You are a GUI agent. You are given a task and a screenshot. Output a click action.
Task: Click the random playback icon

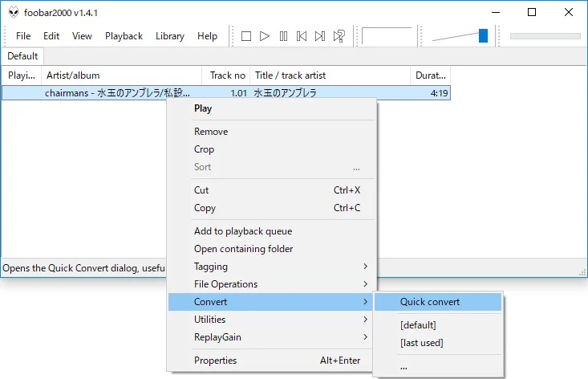tap(339, 36)
